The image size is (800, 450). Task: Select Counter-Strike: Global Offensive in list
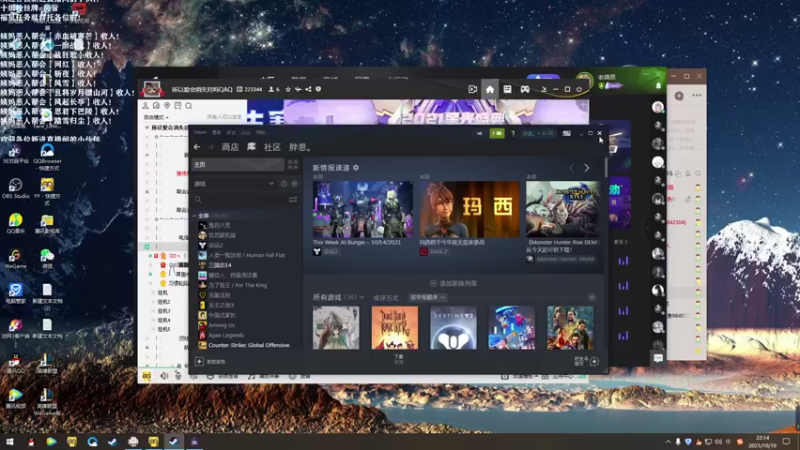click(x=244, y=345)
